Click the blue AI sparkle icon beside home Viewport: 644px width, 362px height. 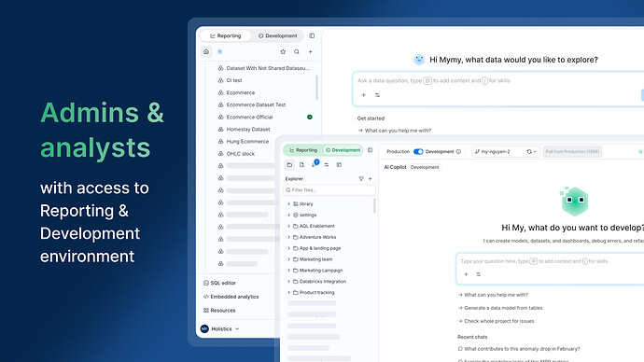click(x=219, y=51)
